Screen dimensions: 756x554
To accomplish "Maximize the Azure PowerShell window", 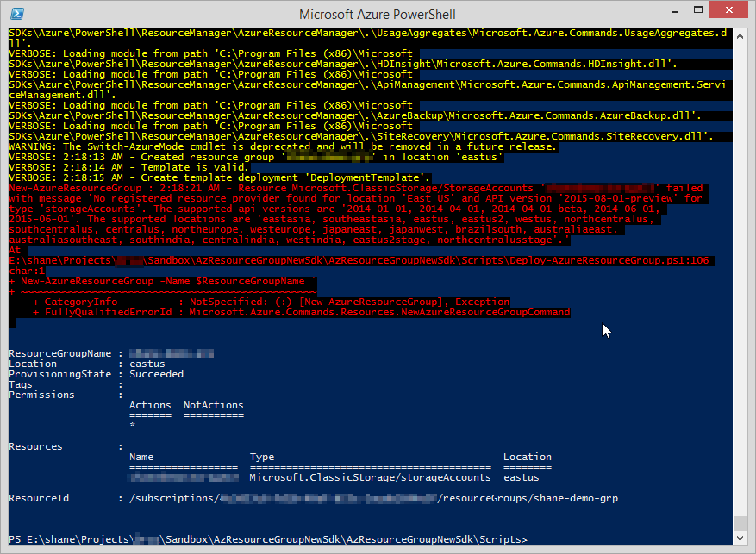I will click(x=697, y=10).
